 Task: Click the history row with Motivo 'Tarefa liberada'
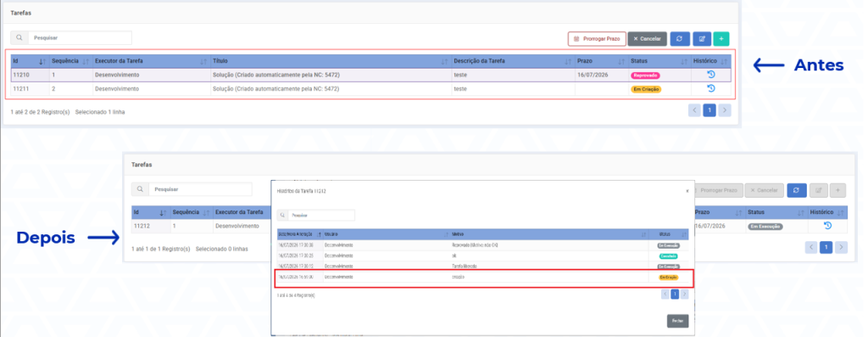click(x=482, y=266)
